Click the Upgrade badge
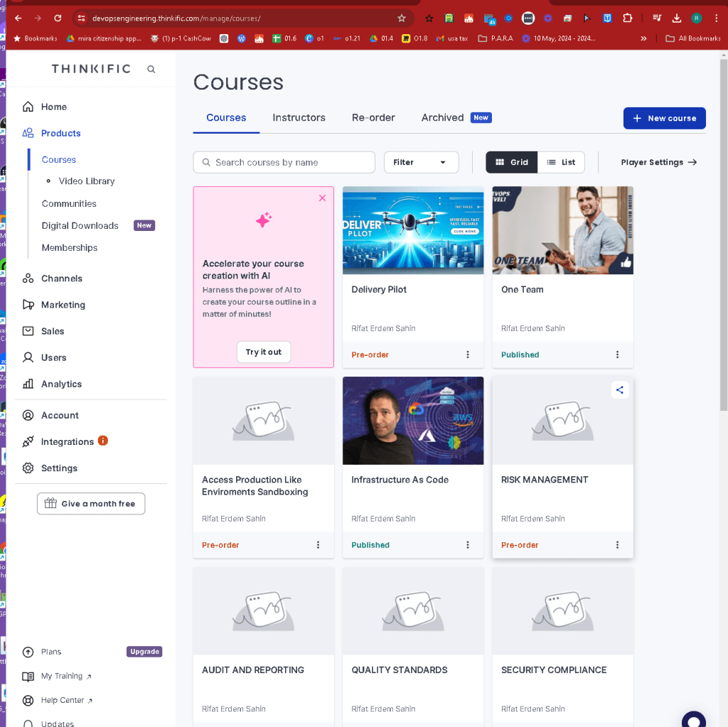Viewport: 728px width, 727px height. point(144,652)
